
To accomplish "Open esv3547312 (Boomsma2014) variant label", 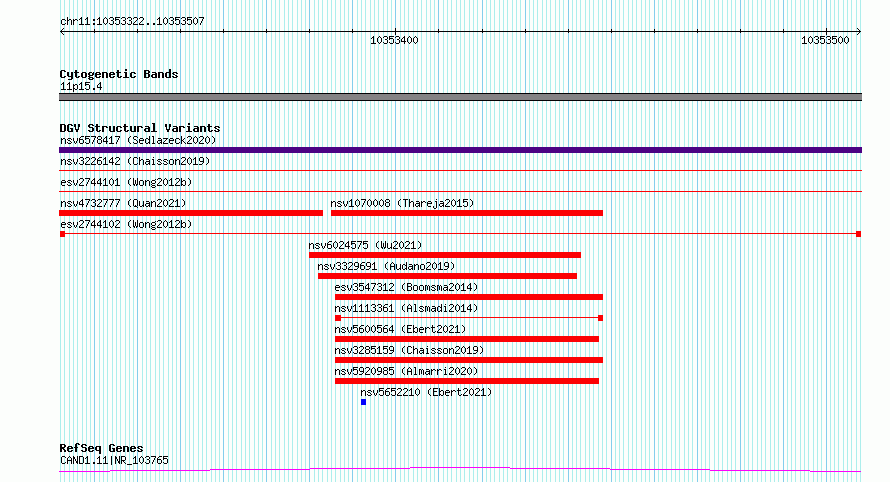I will tap(406, 287).
